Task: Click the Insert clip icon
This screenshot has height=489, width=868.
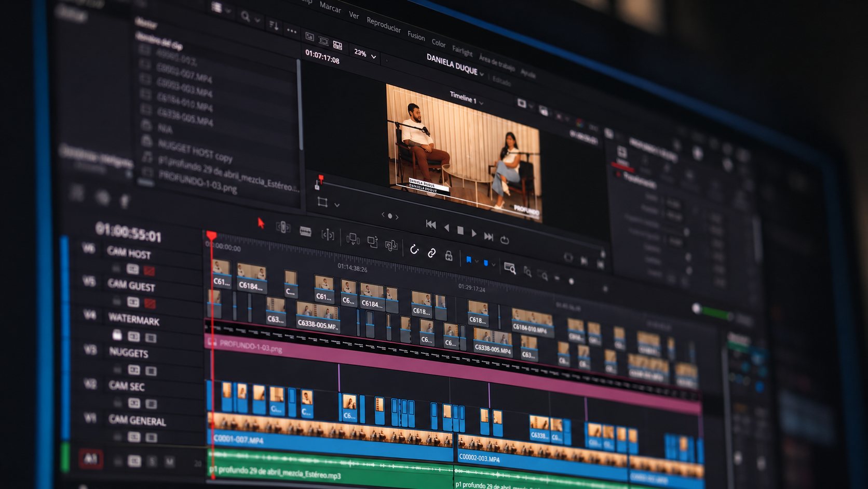Action: click(352, 239)
